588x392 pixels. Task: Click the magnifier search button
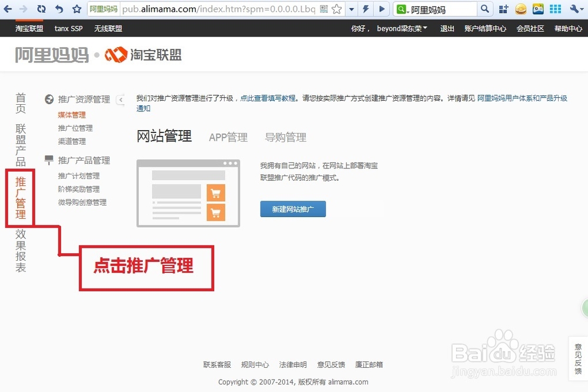[x=485, y=9]
